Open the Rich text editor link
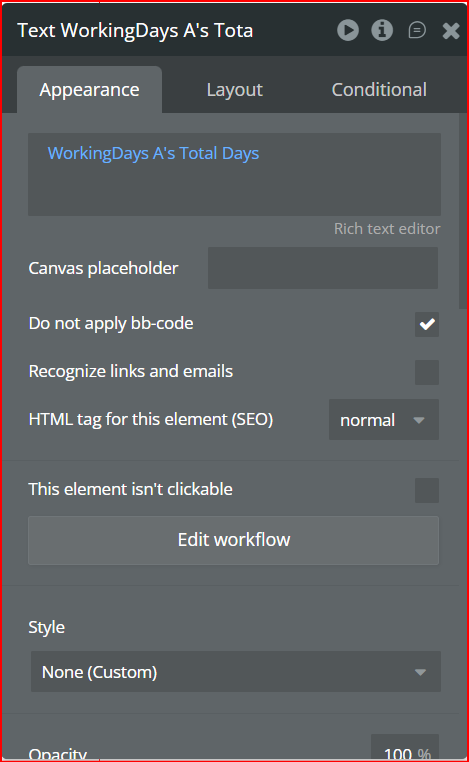The width and height of the screenshot is (469, 762). click(x=387, y=228)
